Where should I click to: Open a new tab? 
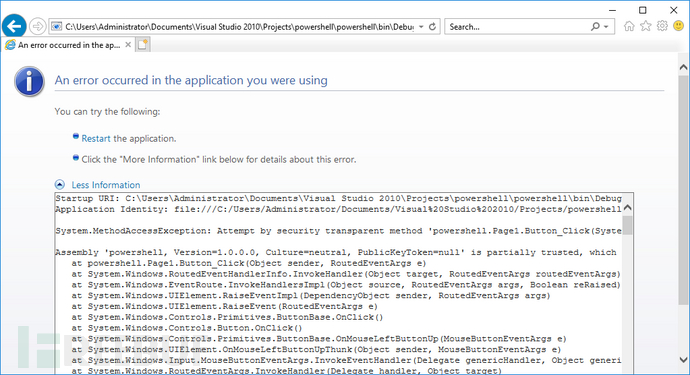(x=143, y=44)
